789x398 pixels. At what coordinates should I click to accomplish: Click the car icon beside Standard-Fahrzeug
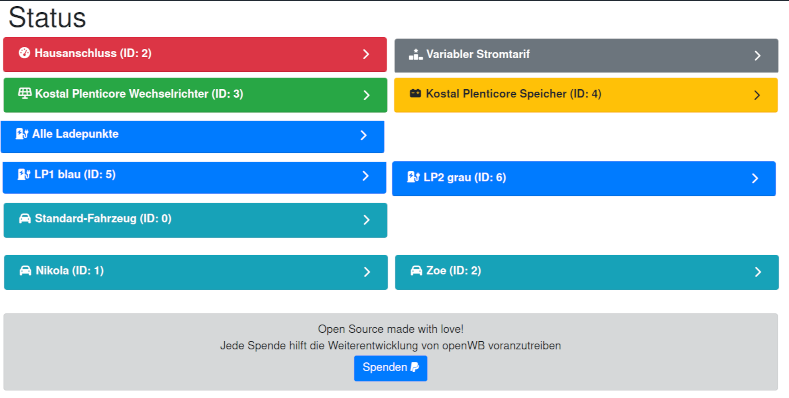pyautogui.click(x=25, y=218)
